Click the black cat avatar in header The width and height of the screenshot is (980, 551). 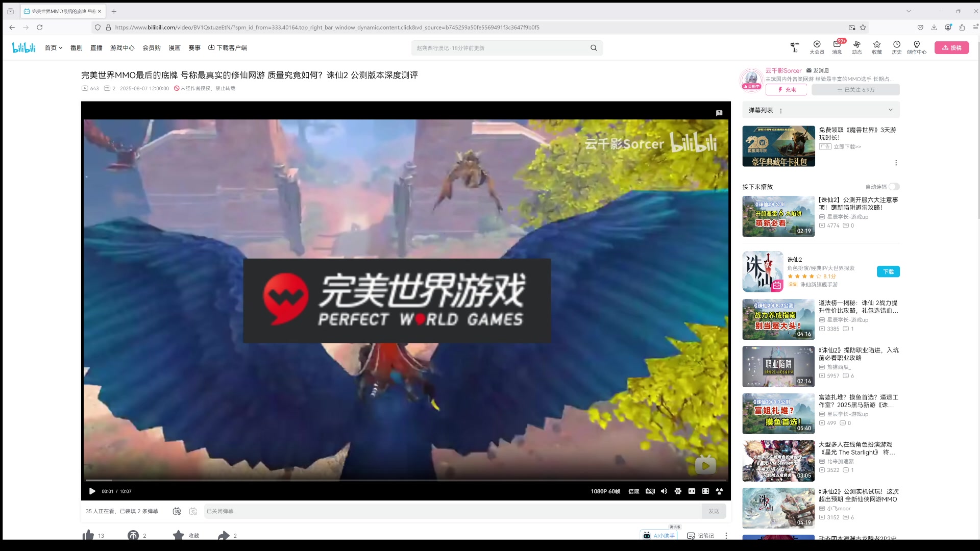[x=794, y=47]
